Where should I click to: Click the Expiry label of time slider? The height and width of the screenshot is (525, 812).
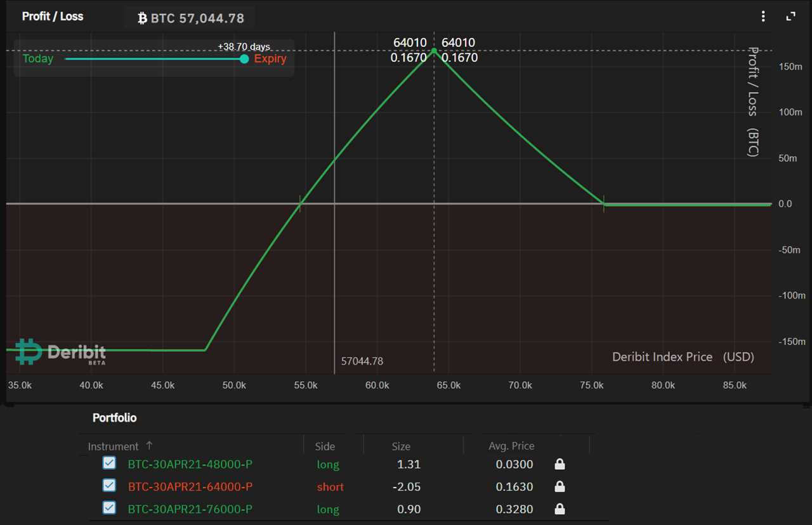(270, 59)
